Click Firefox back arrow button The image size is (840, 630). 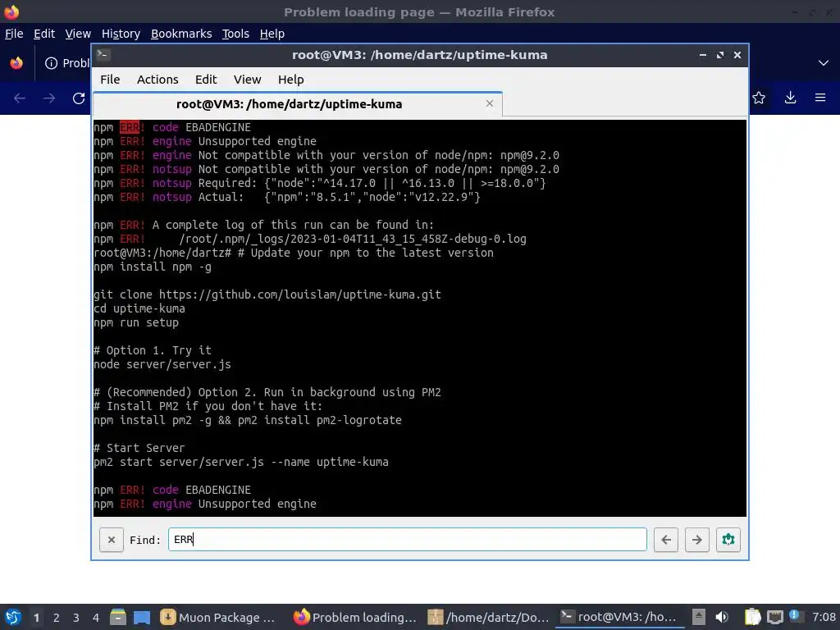(x=20, y=98)
